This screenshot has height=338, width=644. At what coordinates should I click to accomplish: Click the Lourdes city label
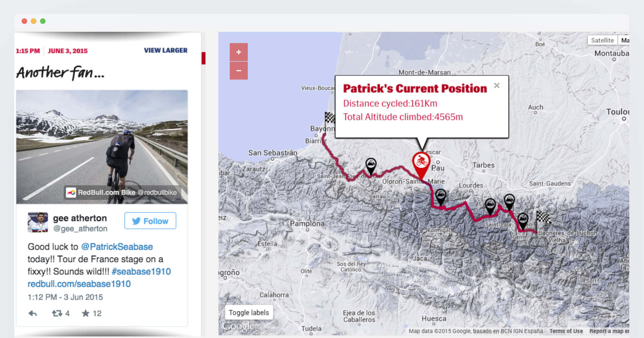pyautogui.click(x=471, y=185)
